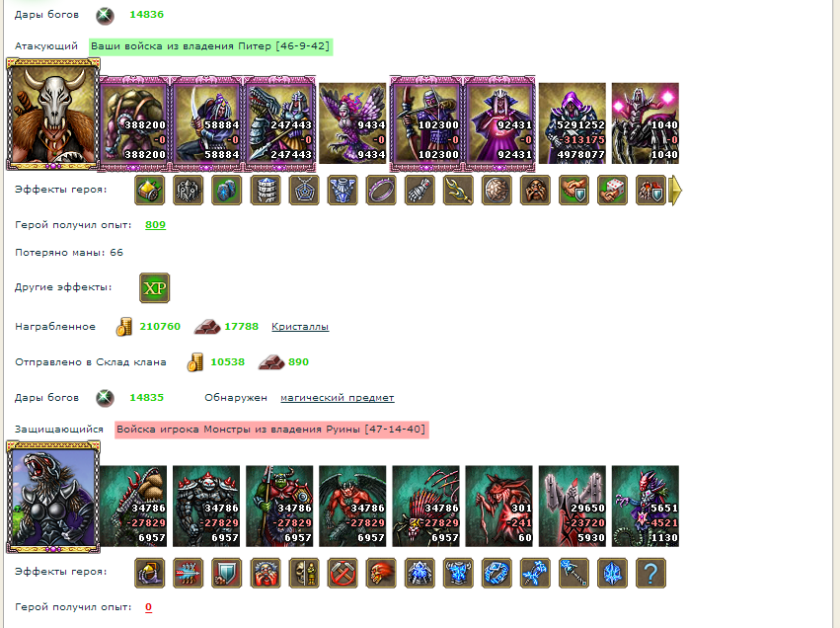Expand more hero effects with yellow arrow
This screenshot has height=628, width=840.
click(x=676, y=191)
